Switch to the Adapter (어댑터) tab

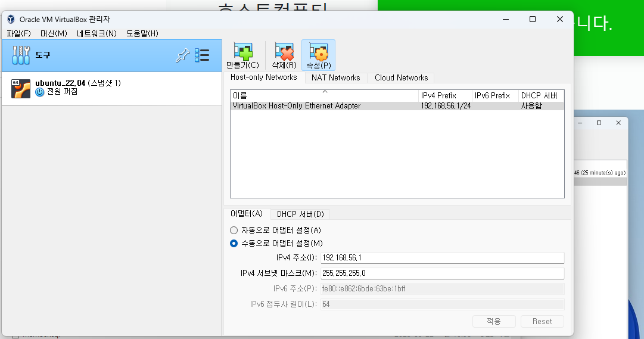tap(247, 214)
